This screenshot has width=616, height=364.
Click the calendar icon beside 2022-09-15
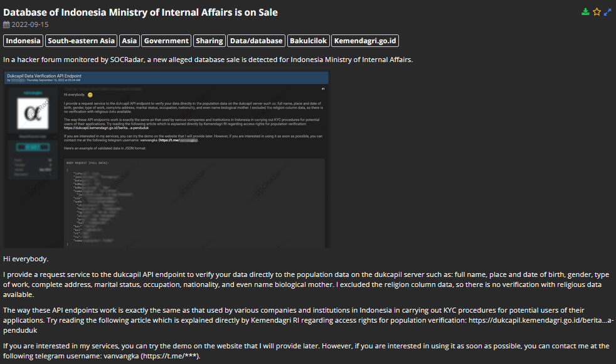coord(6,24)
